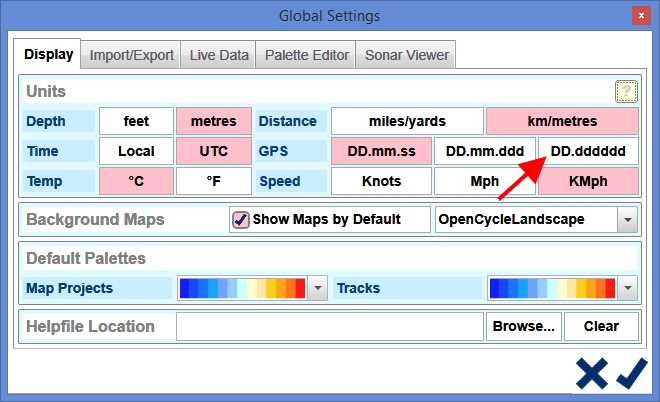Expand the Tracks palette dropdown
The width and height of the screenshot is (660, 402).
pyautogui.click(x=627, y=288)
